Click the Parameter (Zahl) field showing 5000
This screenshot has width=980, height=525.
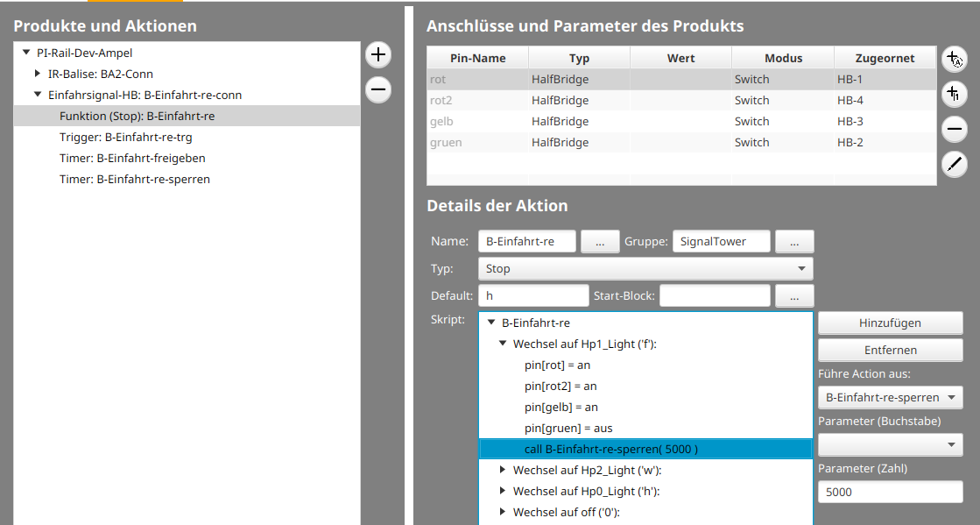pyautogui.click(x=889, y=492)
